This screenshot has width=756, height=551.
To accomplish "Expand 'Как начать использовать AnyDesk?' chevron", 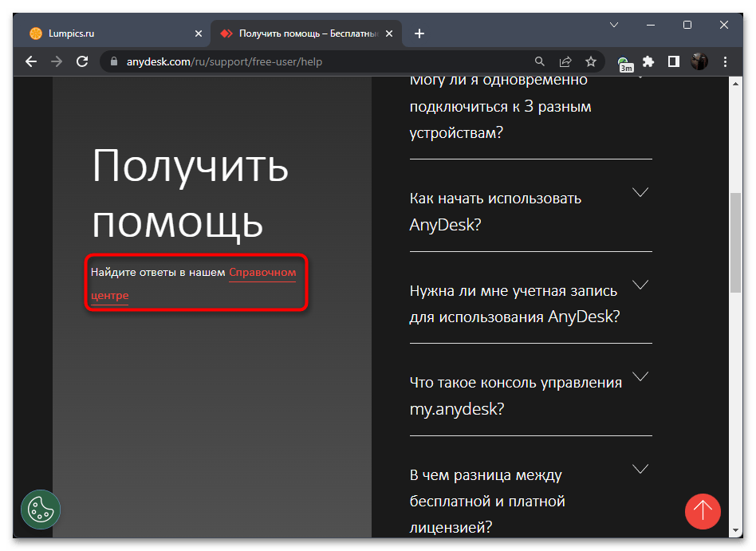I will coord(640,192).
